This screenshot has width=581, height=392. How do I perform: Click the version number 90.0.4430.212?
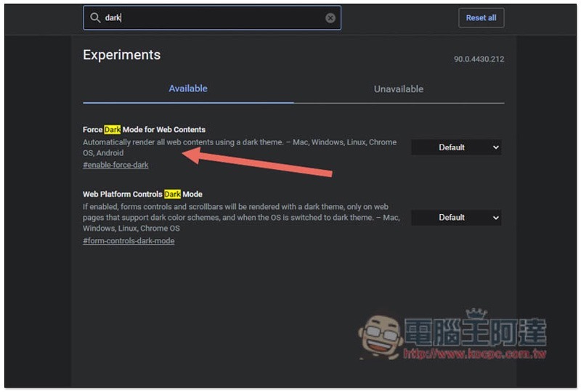coord(479,59)
